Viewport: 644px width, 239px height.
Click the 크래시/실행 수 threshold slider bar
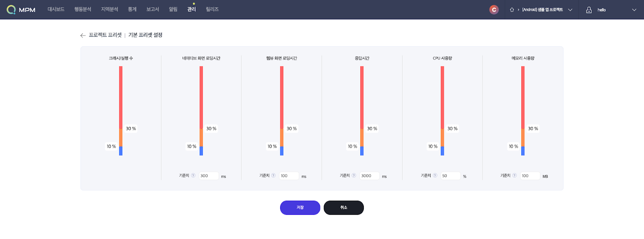(121, 111)
